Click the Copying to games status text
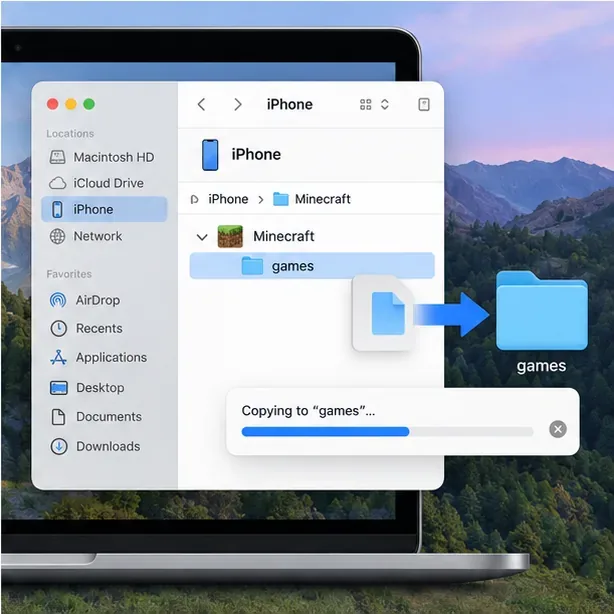 [308, 411]
